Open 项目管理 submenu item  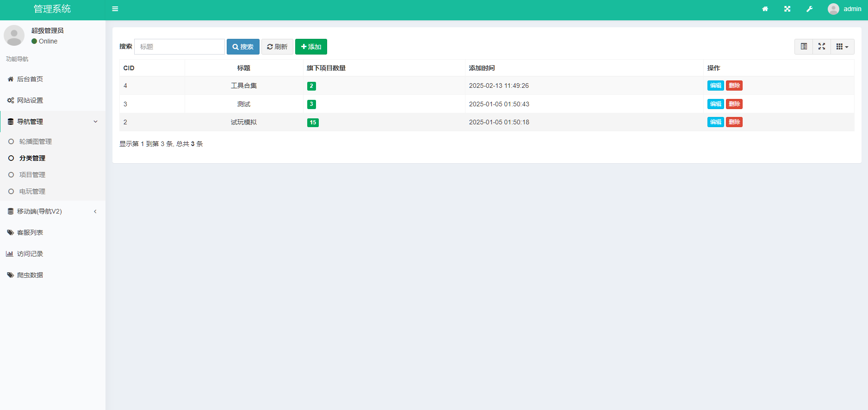coord(32,175)
